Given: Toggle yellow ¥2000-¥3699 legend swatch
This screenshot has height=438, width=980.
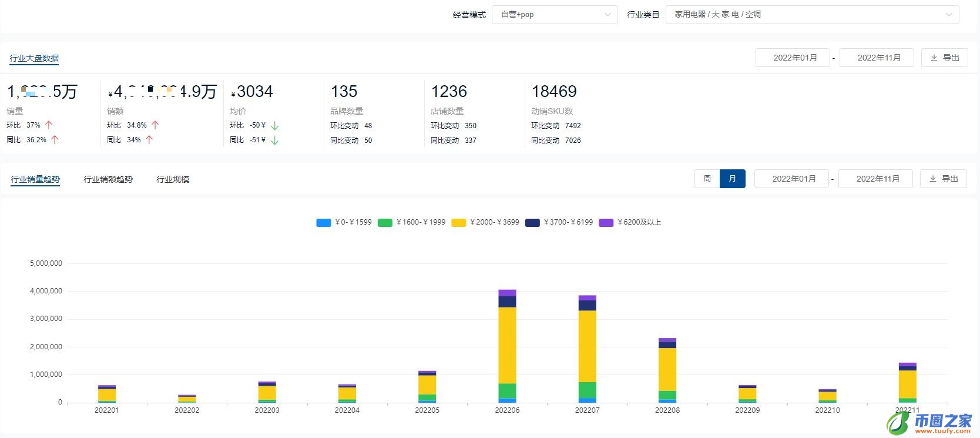Looking at the screenshot, I should (x=459, y=223).
